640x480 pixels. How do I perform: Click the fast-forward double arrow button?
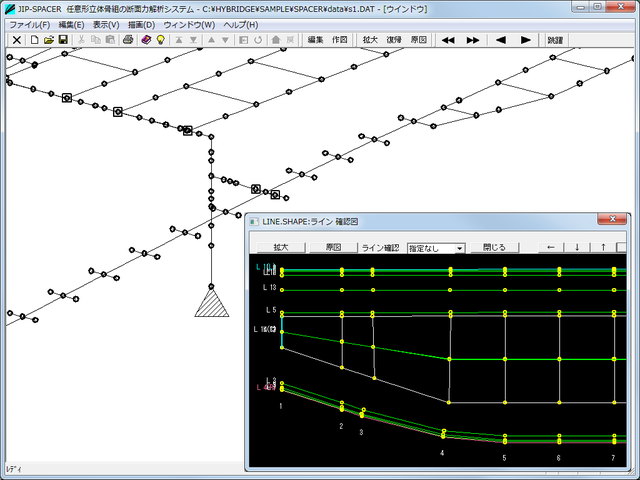pos(473,40)
